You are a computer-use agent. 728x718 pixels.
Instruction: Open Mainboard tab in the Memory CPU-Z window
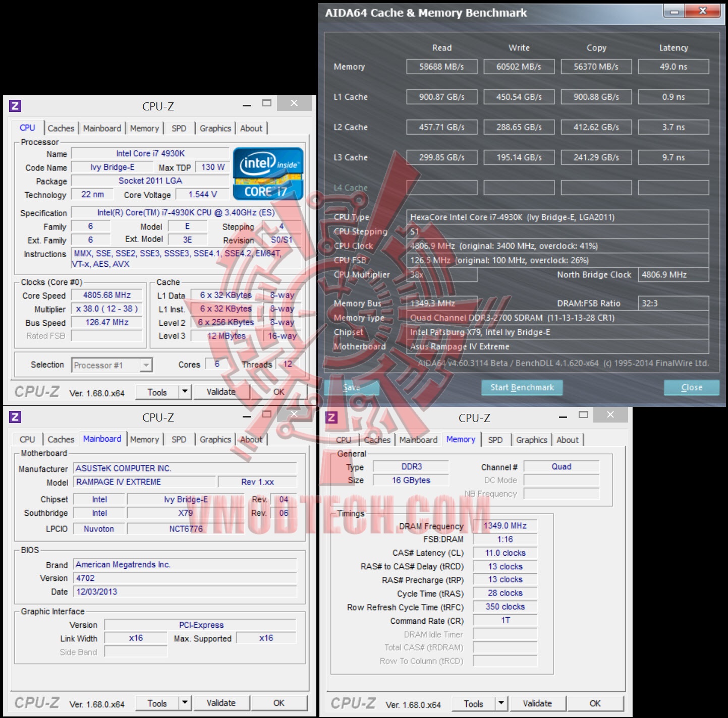tap(419, 440)
